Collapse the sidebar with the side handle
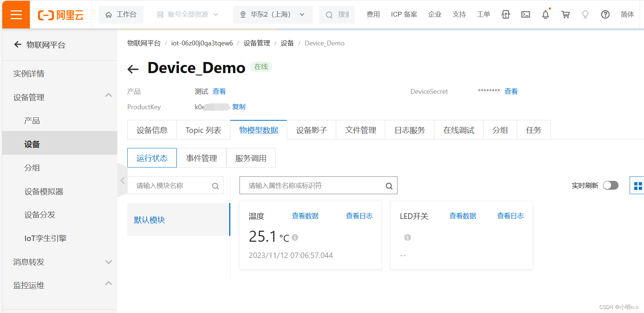The height and width of the screenshot is (313, 644). (123, 180)
